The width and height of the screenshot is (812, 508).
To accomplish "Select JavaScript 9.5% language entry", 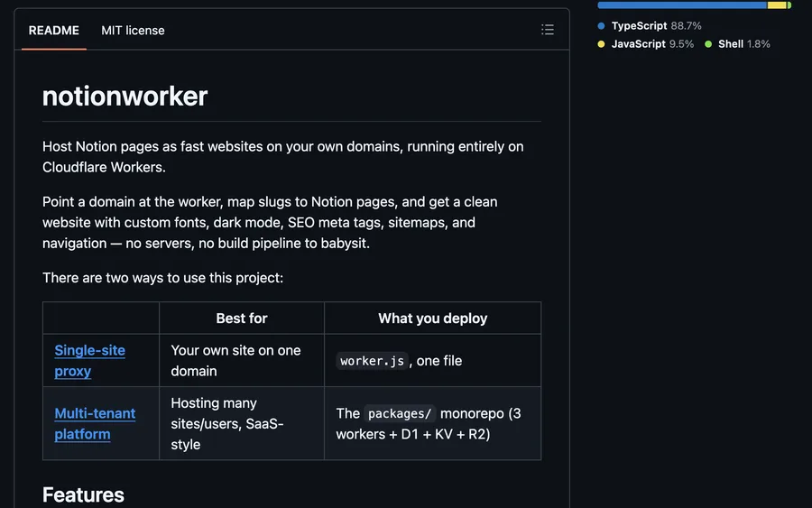I will [646, 44].
